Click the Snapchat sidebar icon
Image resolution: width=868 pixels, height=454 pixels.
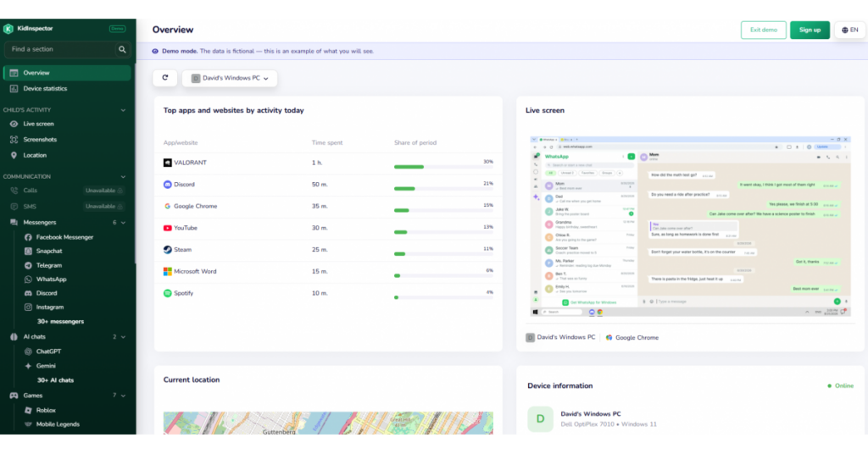click(x=28, y=251)
